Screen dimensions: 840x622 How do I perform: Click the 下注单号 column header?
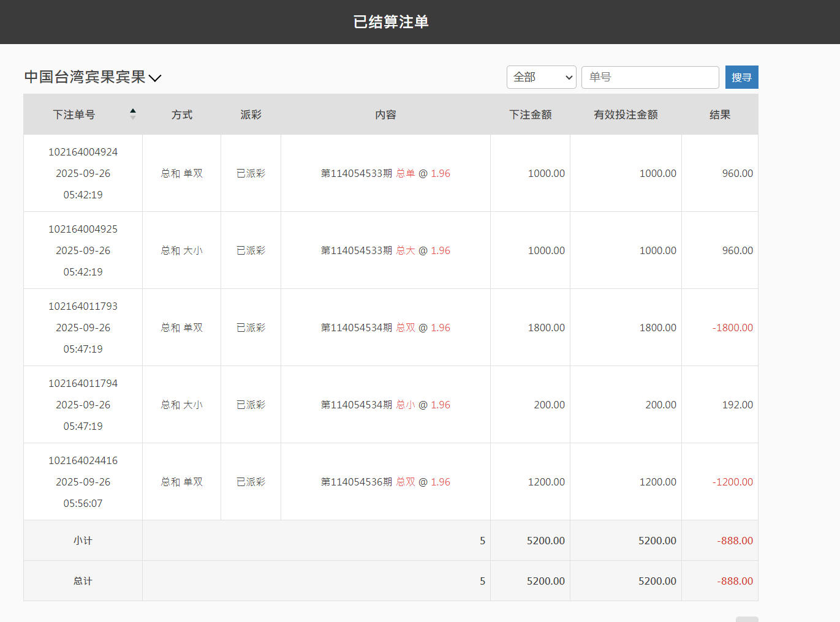tap(74, 114)
